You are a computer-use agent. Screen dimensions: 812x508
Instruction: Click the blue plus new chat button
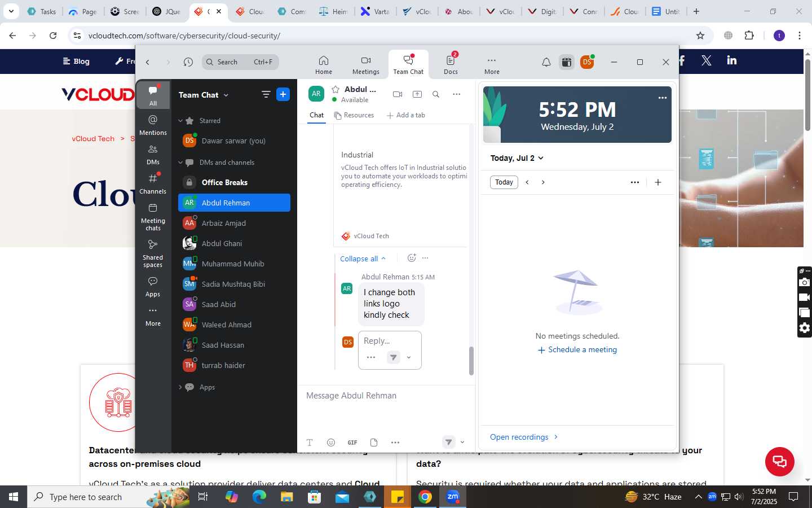[283, 94]
